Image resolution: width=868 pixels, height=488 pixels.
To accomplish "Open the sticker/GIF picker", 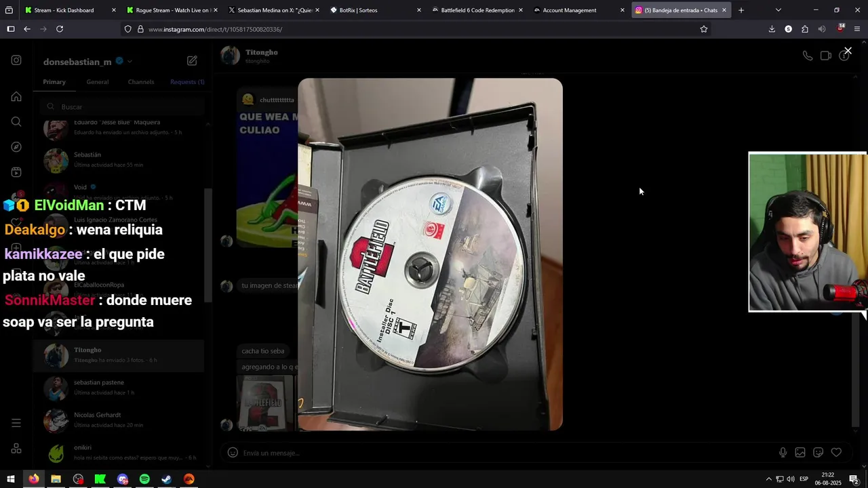I will click(818, 453).
